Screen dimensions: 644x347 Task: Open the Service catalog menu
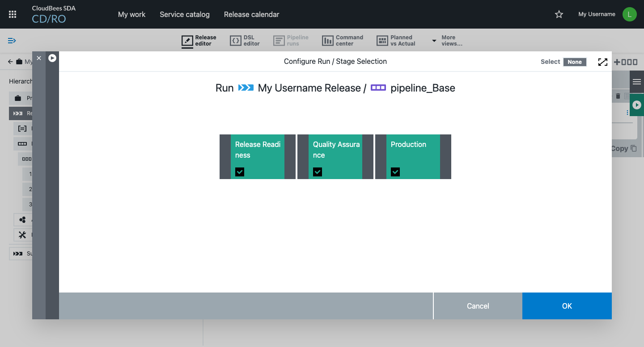[184, 14]
